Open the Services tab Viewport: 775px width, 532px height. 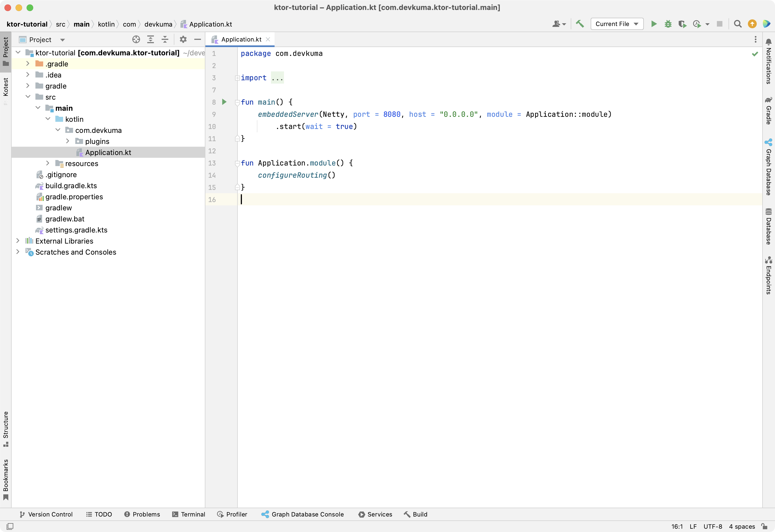[375, 514]
